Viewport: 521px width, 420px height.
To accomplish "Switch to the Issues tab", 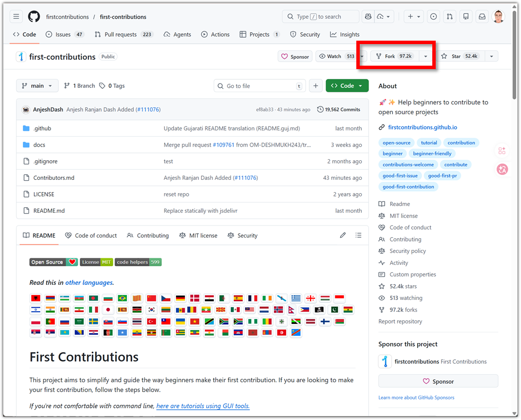I will pos(65,35).
